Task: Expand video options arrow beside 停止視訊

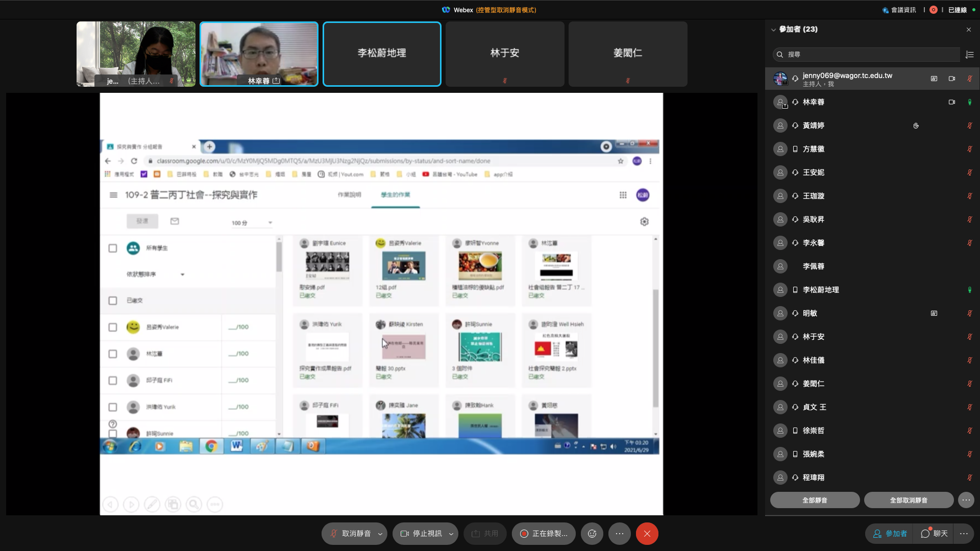Action: [x=451, y=534]
